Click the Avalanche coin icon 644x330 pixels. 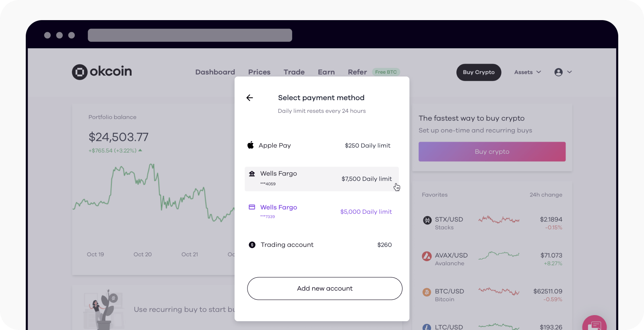coord(426,256)
